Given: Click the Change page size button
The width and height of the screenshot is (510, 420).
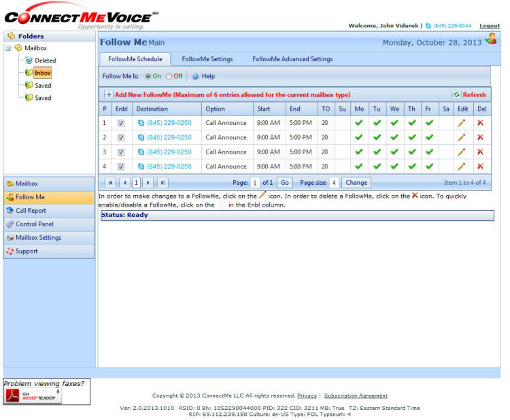Looking at the screenshot, I should point(356,183).
